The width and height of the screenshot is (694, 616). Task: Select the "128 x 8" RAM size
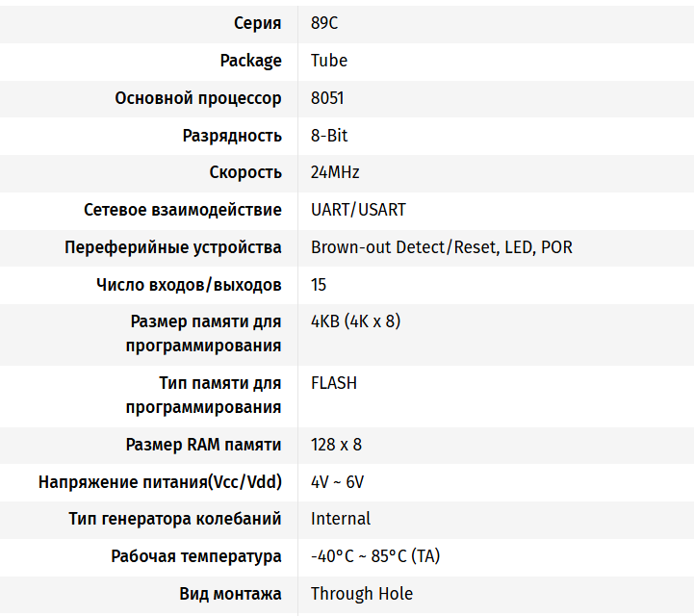(x=336, y=445)
